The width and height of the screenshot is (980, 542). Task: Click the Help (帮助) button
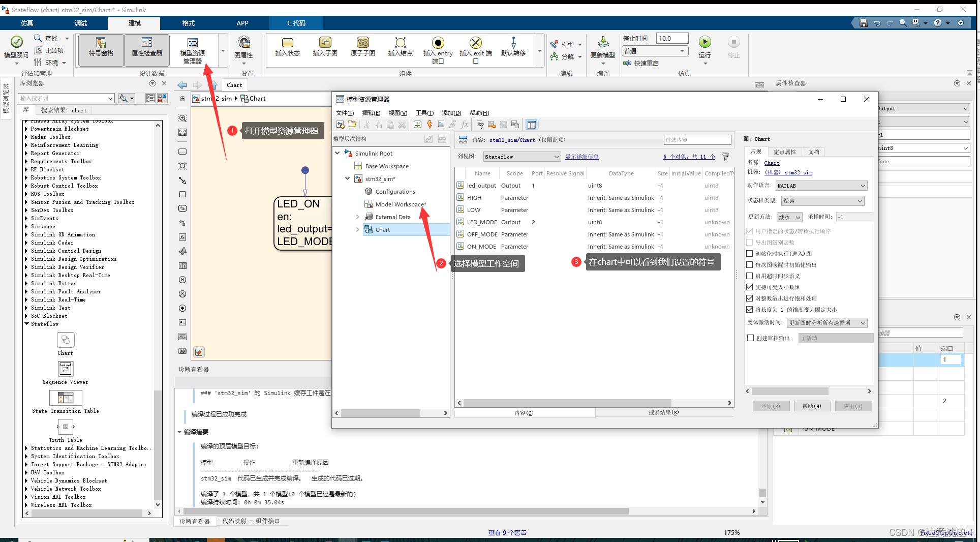(x=811, y=406)
